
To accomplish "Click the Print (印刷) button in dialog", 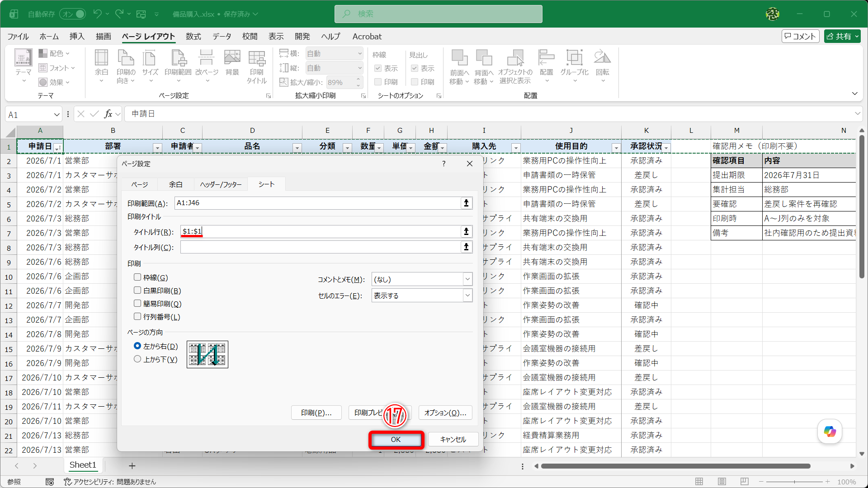I will 316,413.
